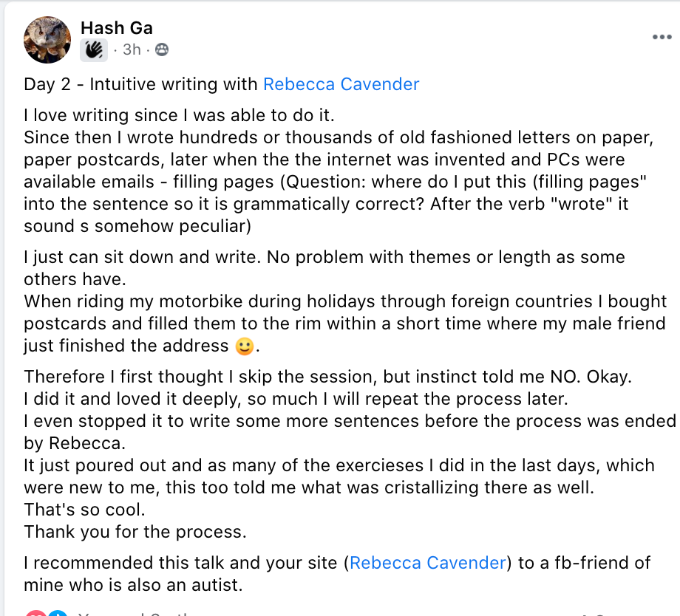The height and width of the screenshot is (616, 680).
Task: Click the blue like reaction icon
Action: (x=57, y=612)
